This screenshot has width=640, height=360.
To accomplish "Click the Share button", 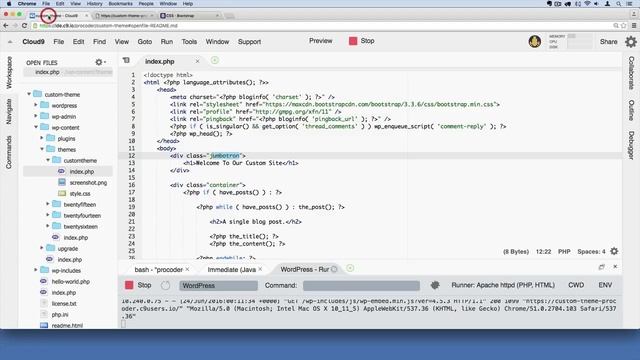I will (608, 42).
